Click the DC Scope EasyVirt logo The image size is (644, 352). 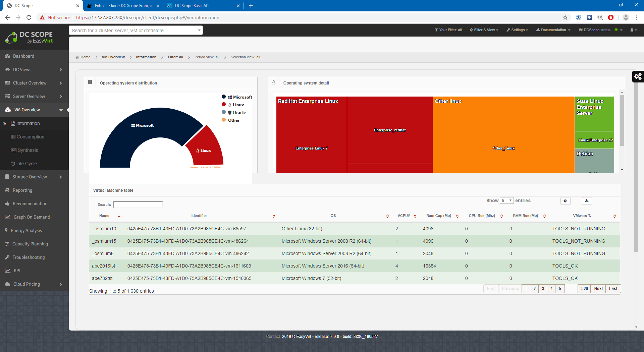29,38
